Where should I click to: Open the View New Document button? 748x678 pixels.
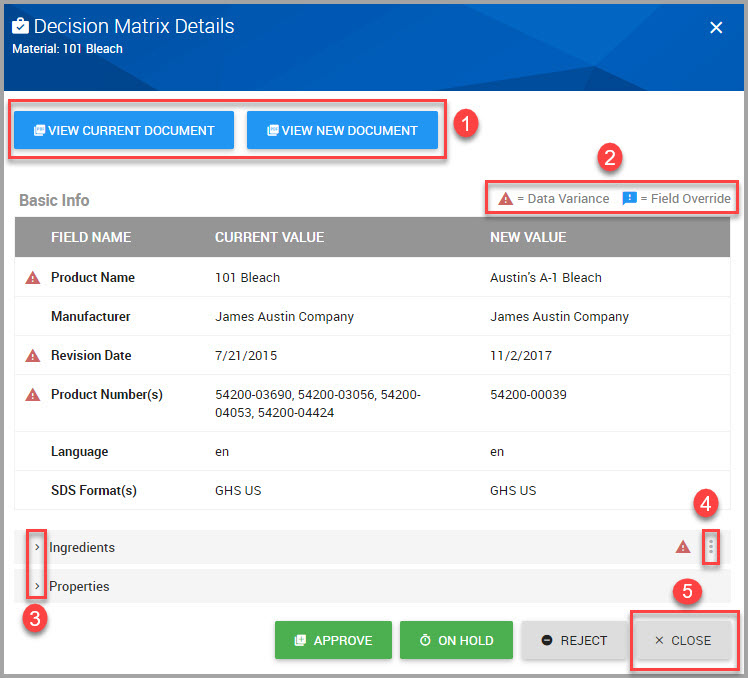coord(342,130)
